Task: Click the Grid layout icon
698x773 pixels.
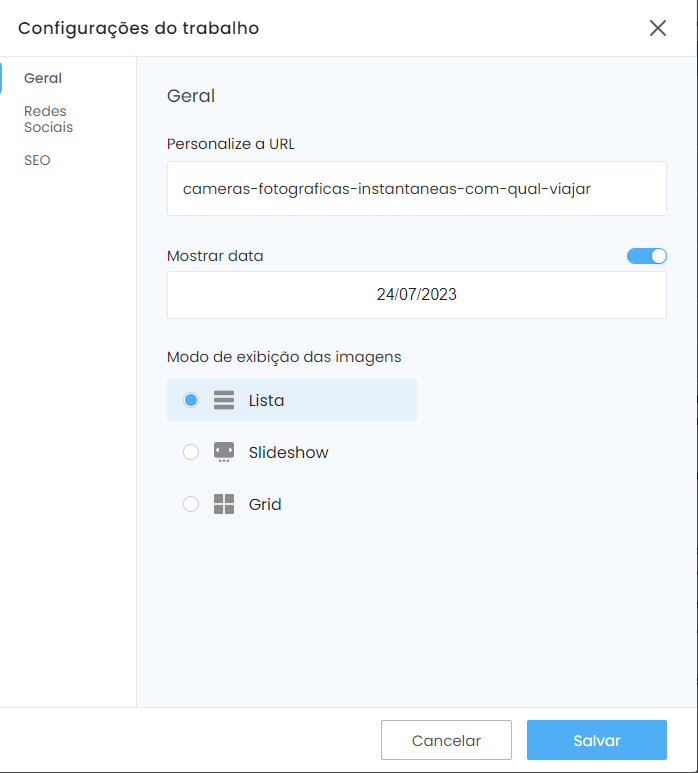Action: (224, 504)
